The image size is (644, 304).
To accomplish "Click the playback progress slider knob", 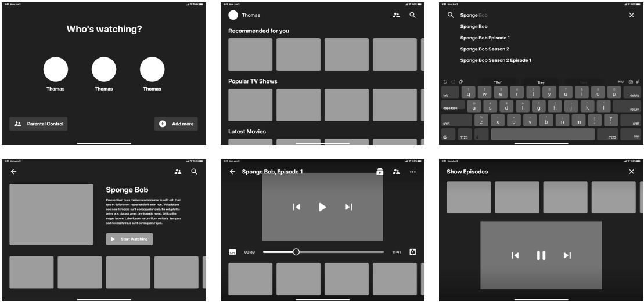I will click(x=296, y=252).
